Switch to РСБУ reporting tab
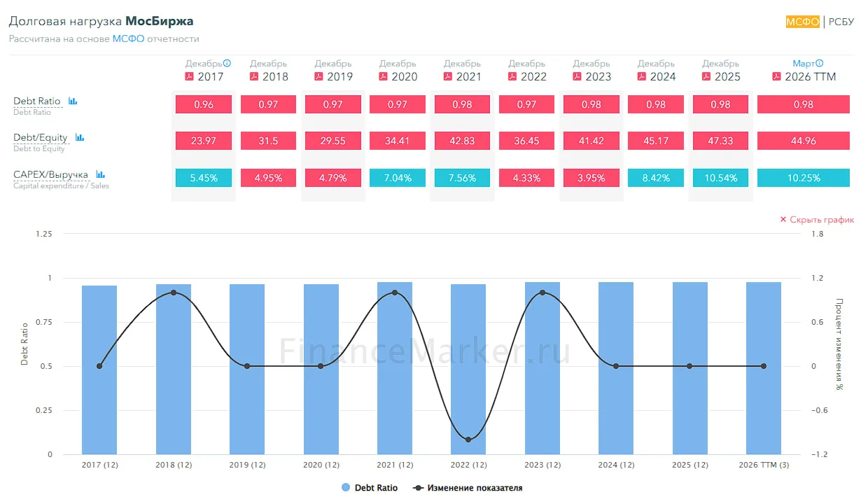The width and height of the screenshot is (861, 504). click(841, 22)
